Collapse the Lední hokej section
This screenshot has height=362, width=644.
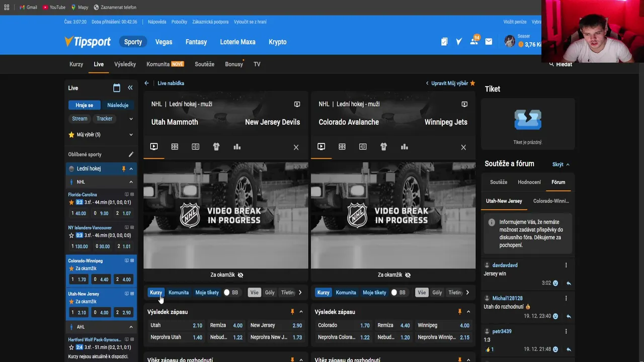coord(131,169)
